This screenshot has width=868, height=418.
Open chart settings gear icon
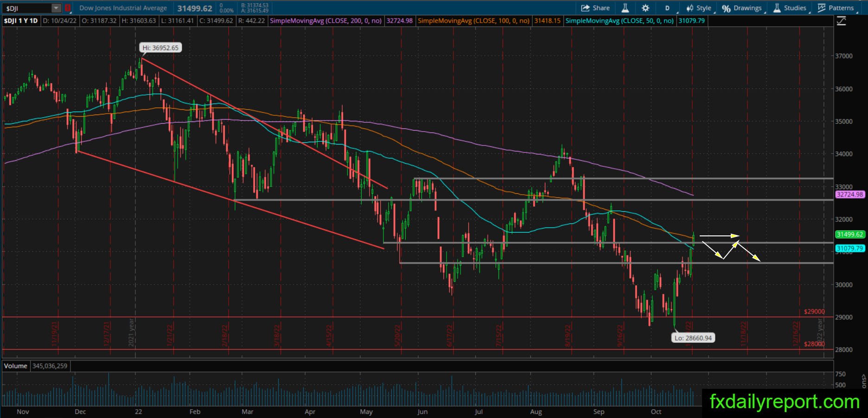pos(645,8)
